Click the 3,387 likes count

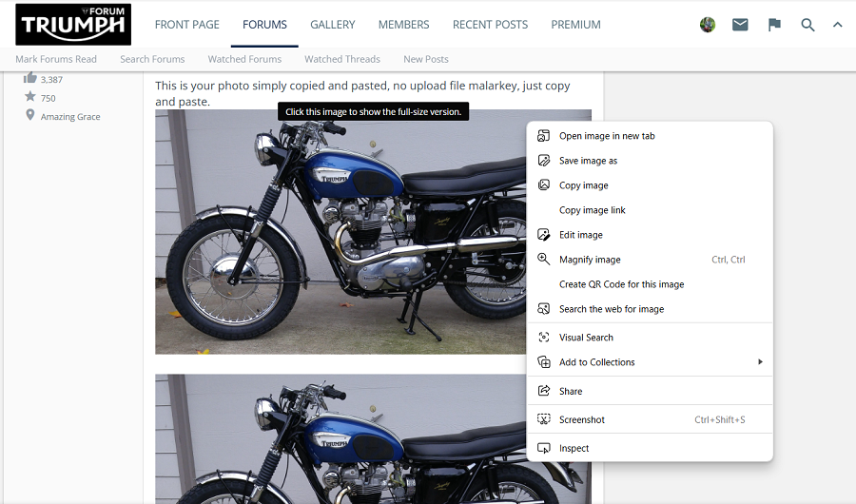pyautogui.click(x=52, y=80)
